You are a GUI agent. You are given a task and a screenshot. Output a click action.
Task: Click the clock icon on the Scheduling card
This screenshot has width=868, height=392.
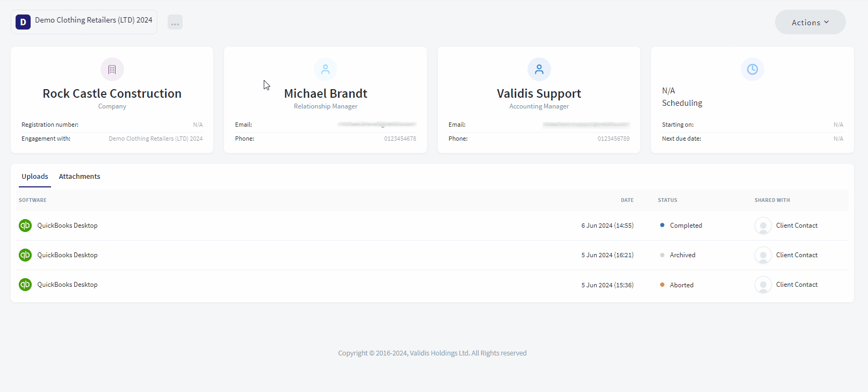click(x=753, y=69)
